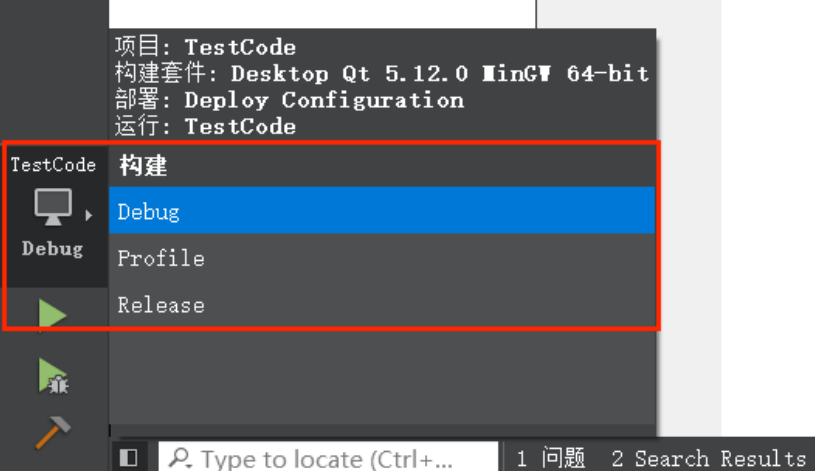815x471 pixels.
Task: Click the Debug label under the monitor
Action: (52, 248)
